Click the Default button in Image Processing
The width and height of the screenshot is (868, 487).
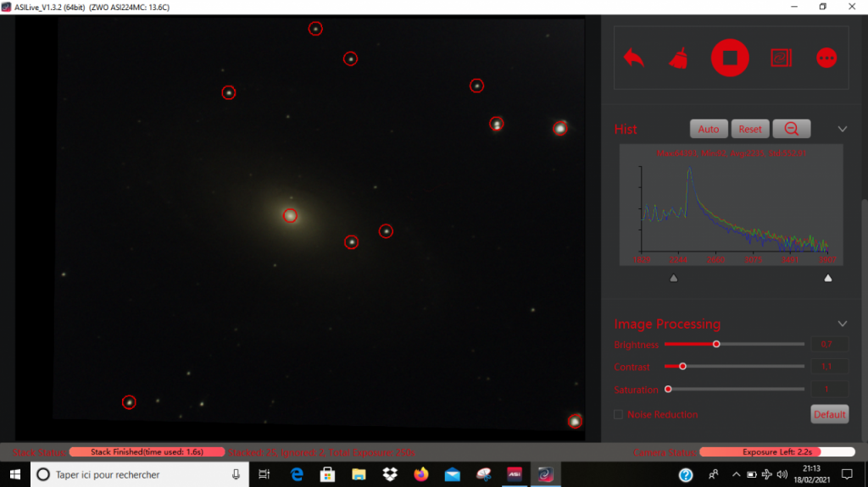829,414
